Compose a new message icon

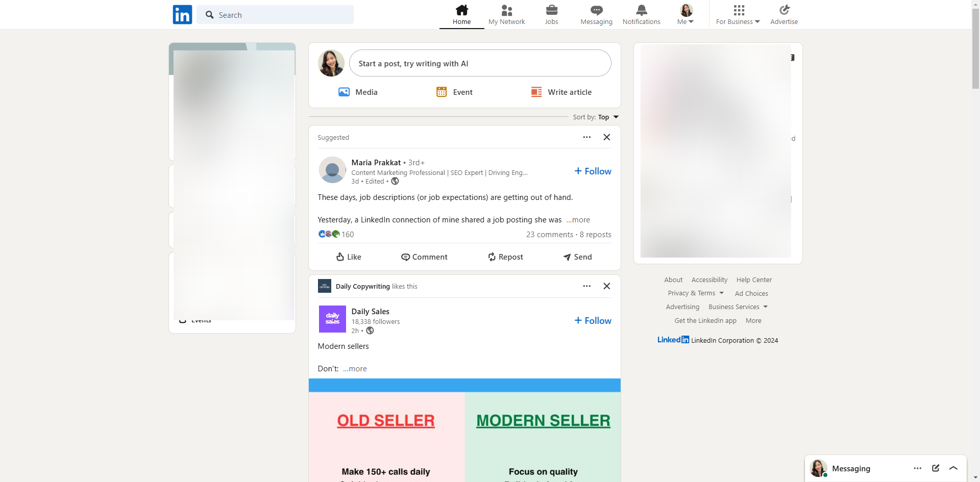[936, 468]
